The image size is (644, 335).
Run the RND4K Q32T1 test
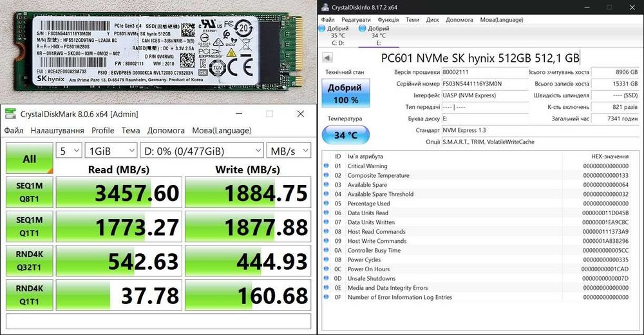[x=30, y=261]
